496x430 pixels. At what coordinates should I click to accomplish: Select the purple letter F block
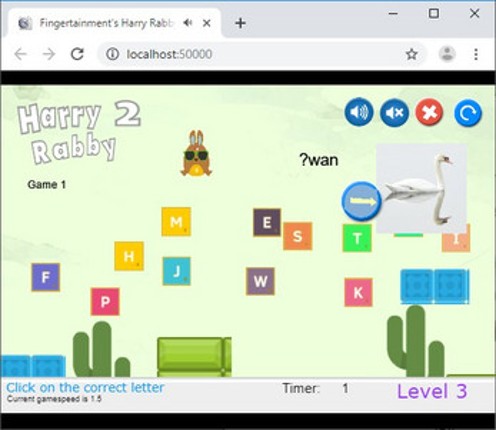tap(46, 277)
